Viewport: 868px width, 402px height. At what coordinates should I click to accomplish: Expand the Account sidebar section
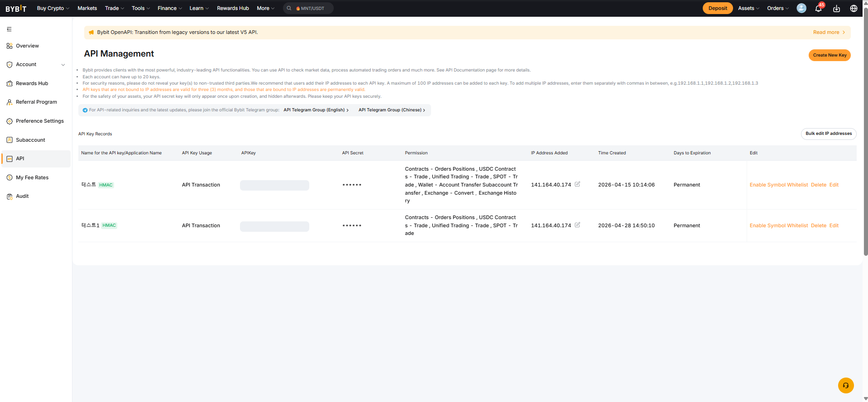pos(36,65)
